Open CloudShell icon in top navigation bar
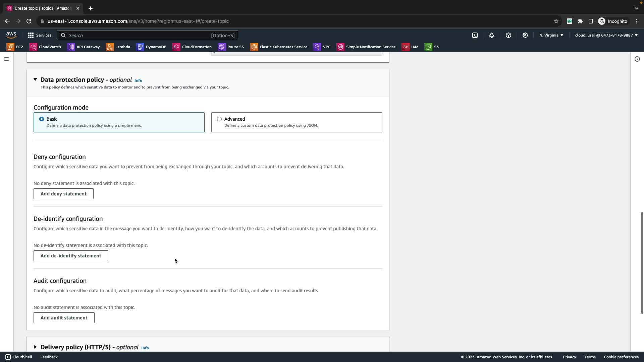The height and width of the screenshot is (362, 644). 475,35
